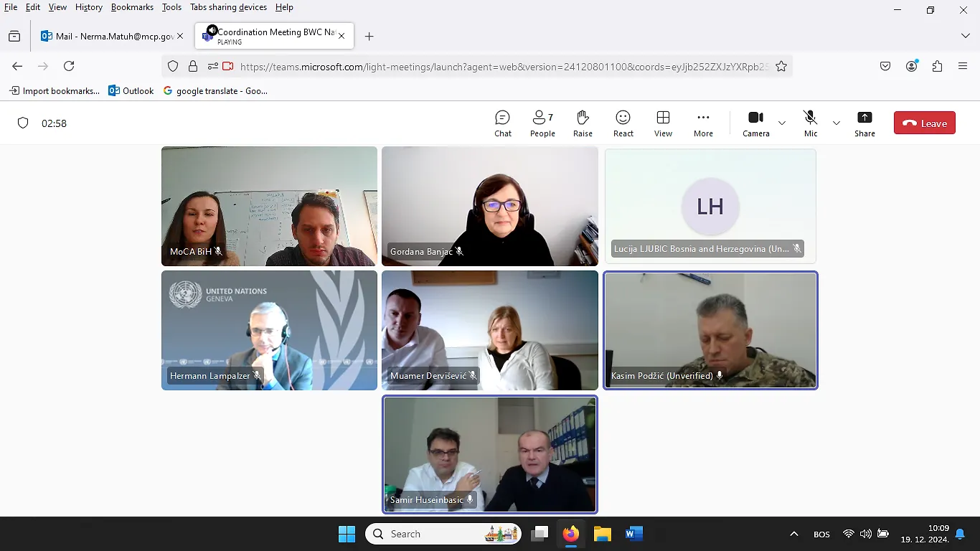The width and height of the screenshot is (980, 551).
Task: Expand the Camera options dropdown arrow
Action: 782,123
